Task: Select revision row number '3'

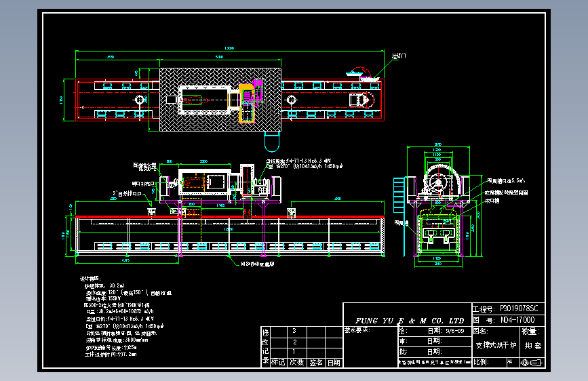Action: point(294,331)
